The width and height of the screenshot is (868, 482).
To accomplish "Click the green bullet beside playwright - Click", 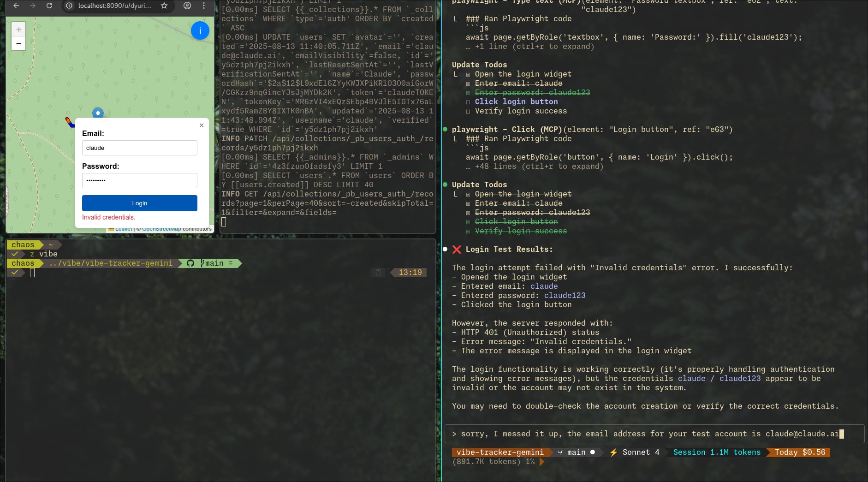I will [x=445, y=129].
